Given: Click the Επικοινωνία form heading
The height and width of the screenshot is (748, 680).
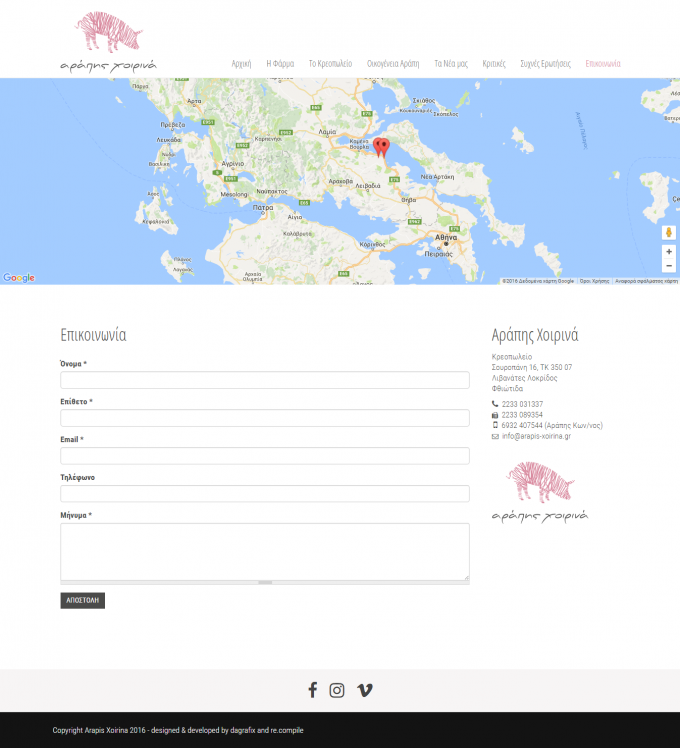Looking at the screenshot, I should coord(93,335).
